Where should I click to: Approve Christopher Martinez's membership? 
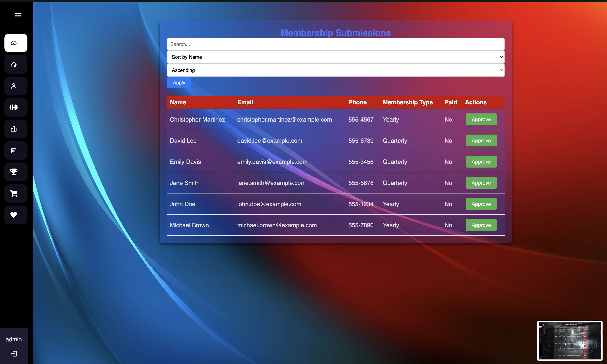481,120
